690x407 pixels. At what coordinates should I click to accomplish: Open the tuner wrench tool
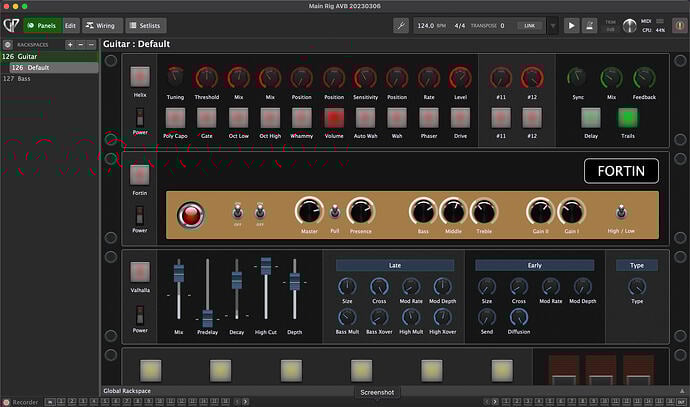click(401, 25)
